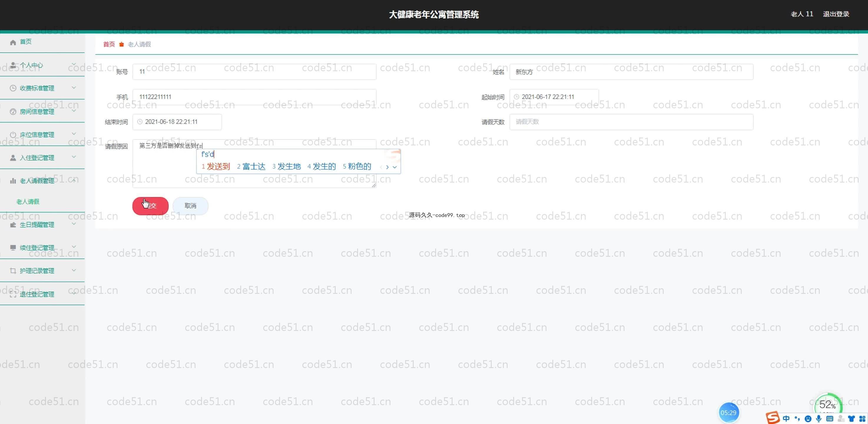Click the 请假原因 textarea
The width and height of the screenshot is (868, 424).
click(x=254, y=163)
